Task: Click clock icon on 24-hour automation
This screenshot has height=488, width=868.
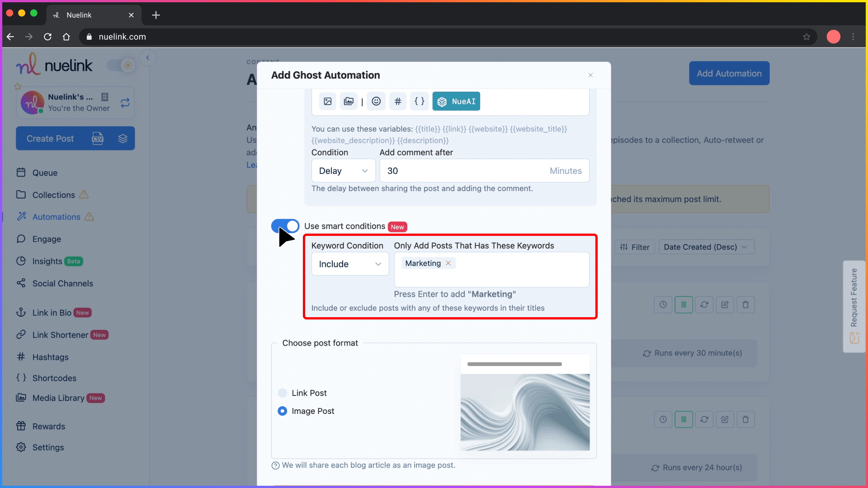Action: point(663,419)
